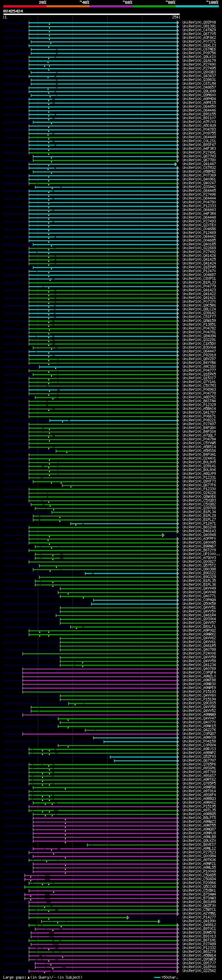Viewport: 222px width, 980px height.
Task: Select the UniRef100_B6T1H1 label
Action: click(x=199, y=940)
